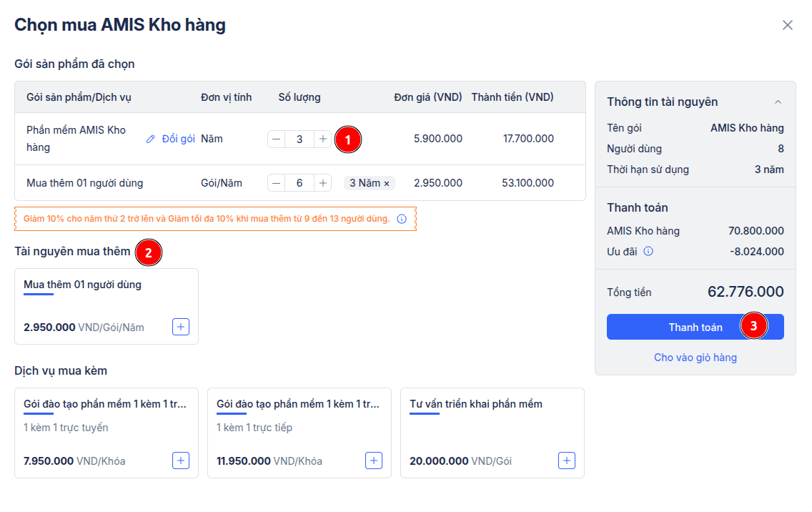Click the 11.950.000 VND/Khóa price text
The image size is (812, 512).
coord(269,461)
